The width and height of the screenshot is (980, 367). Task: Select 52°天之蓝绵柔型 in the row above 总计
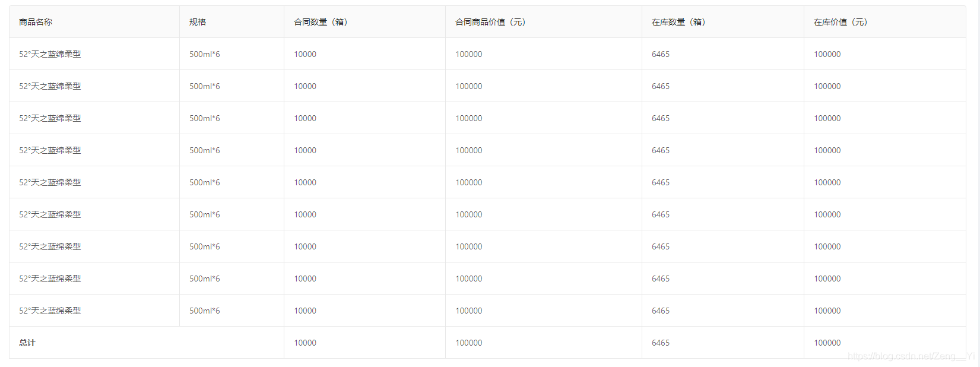[x=50, y=311]
